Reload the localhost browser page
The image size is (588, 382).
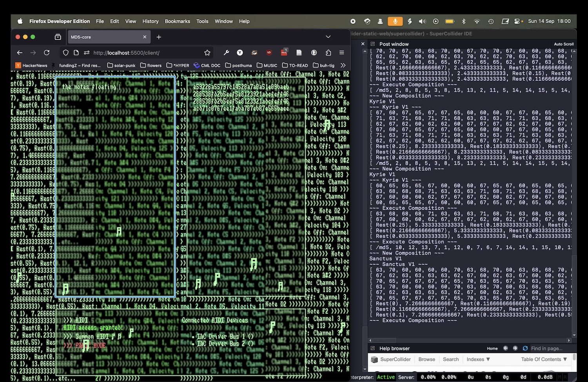point(47,53)
